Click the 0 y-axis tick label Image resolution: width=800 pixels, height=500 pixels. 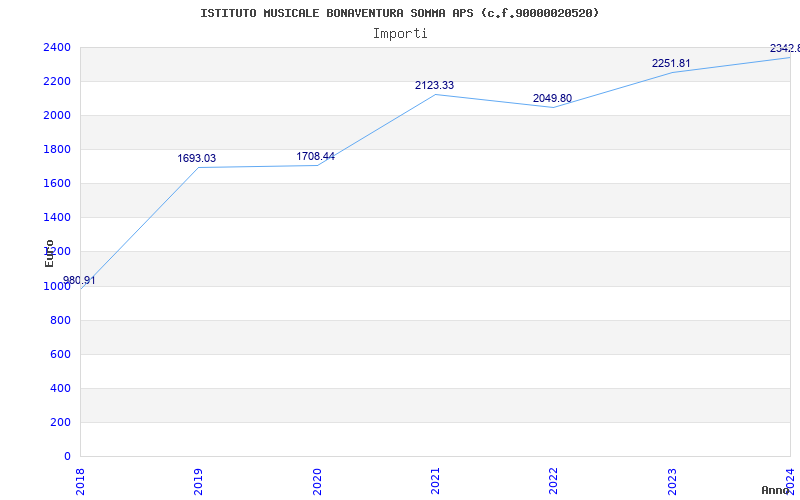point(67,457)
